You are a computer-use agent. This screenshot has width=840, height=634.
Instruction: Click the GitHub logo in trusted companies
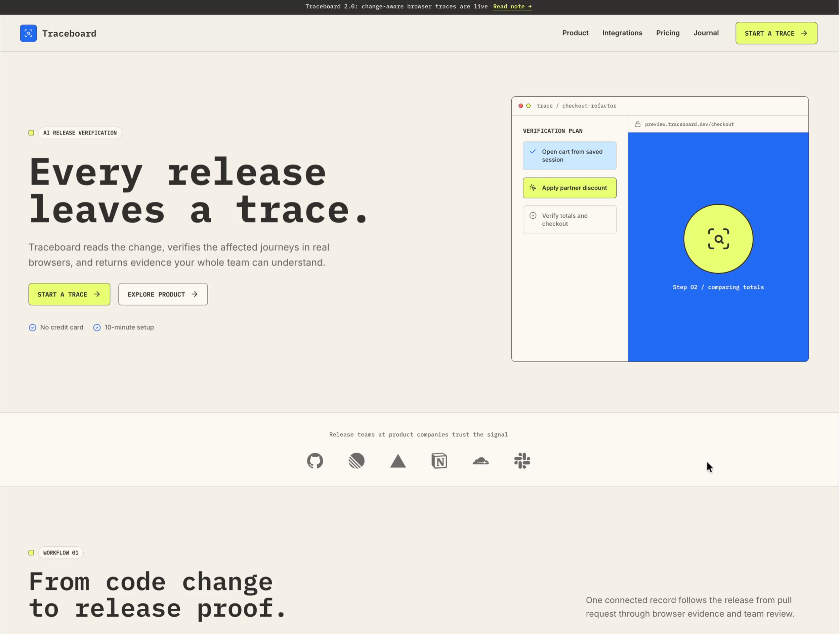(x=315, y=461)
